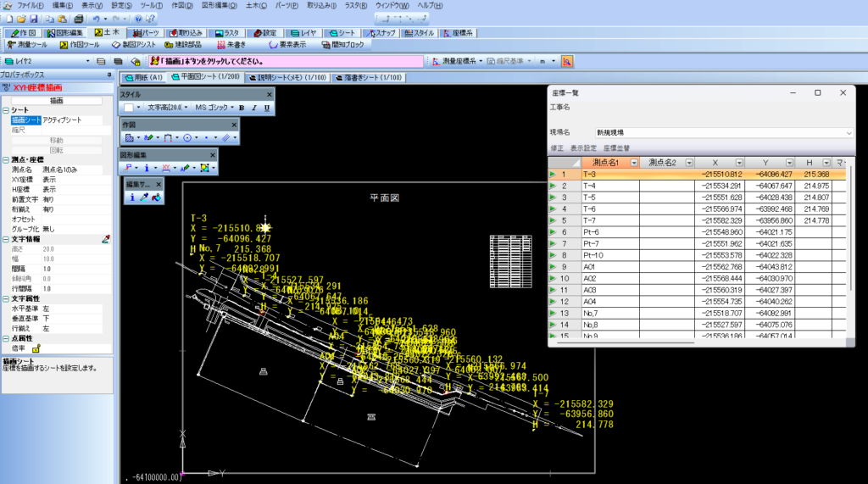Viewport: 868px width, 484px height.
Task: Click 表示設定 in the coordinate list window
Action: [582, 147]
